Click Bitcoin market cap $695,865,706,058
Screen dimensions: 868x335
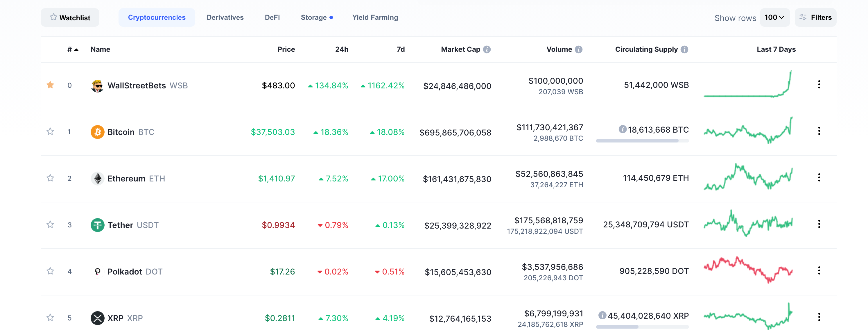coord(455,133)
